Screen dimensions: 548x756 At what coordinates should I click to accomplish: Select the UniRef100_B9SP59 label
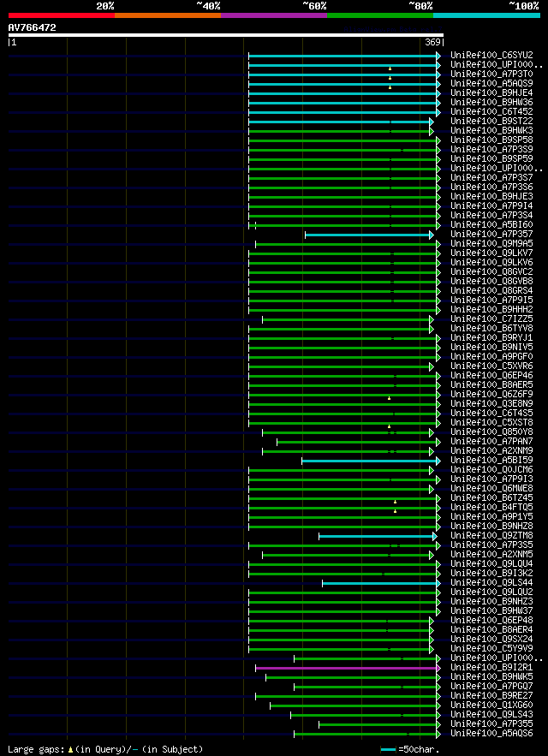click(491, 158)
